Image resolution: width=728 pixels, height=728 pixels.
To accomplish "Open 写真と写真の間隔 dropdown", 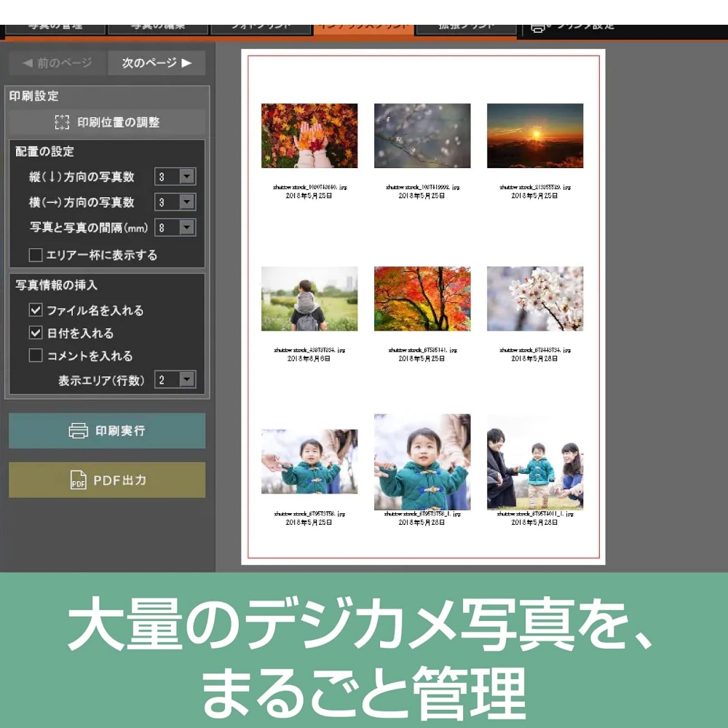I will (187, 228).
